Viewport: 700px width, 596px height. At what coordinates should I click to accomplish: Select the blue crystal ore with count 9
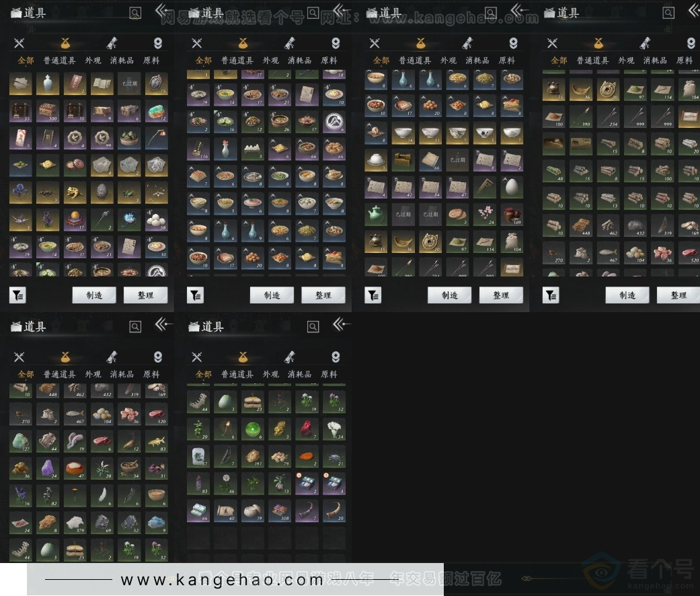click(x=157, y=523)
